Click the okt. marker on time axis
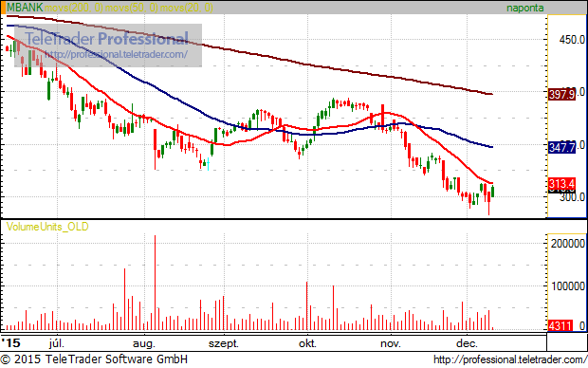The height and width of the screenshot is (368, 588). (x=307, y=343)
